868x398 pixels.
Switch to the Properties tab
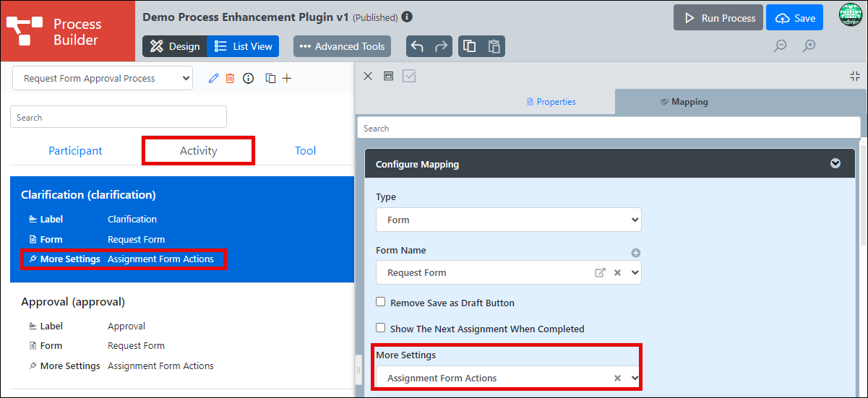tap(551, 102)
